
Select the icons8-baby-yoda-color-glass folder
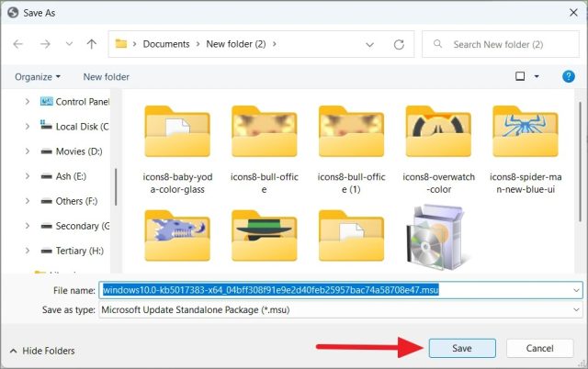point(177,150)
